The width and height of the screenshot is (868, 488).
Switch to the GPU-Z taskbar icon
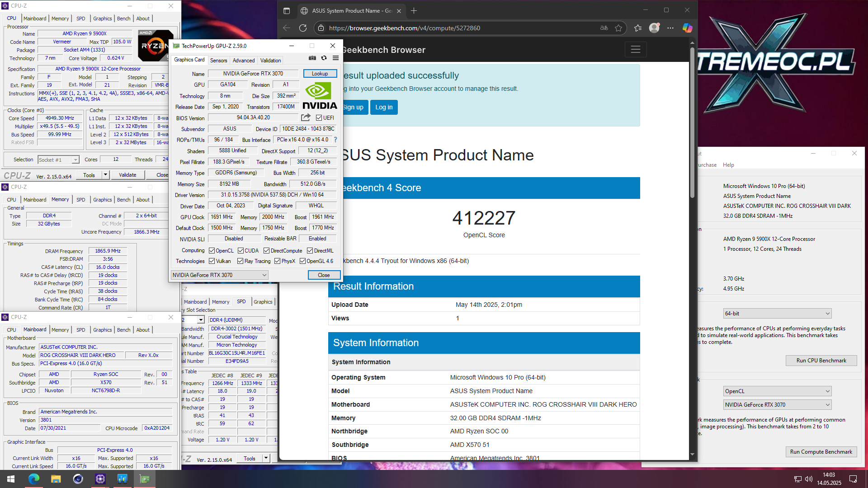click(145, 479)
